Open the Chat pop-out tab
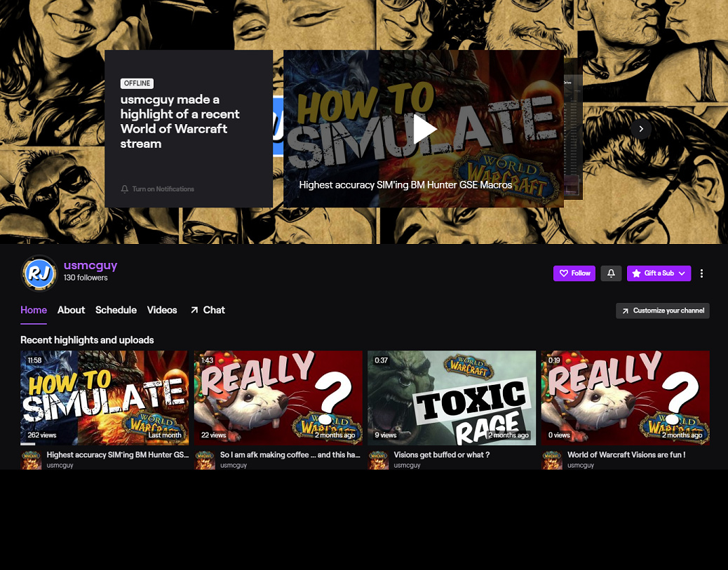The width and height of the screenshot is (728, 570). pos(208,310)
